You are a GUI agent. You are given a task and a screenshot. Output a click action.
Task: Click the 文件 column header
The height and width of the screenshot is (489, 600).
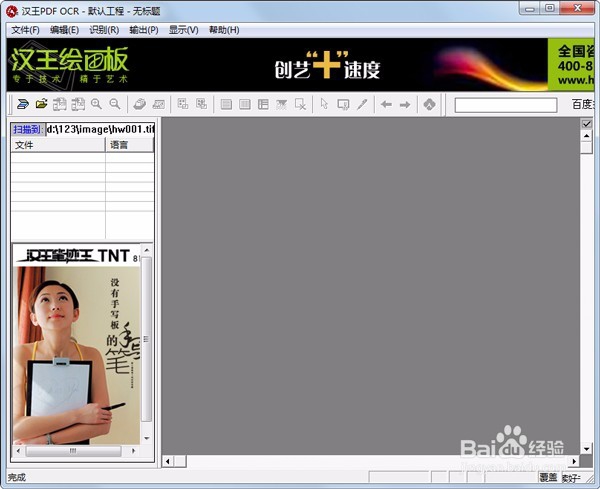(x=58, y=145)
